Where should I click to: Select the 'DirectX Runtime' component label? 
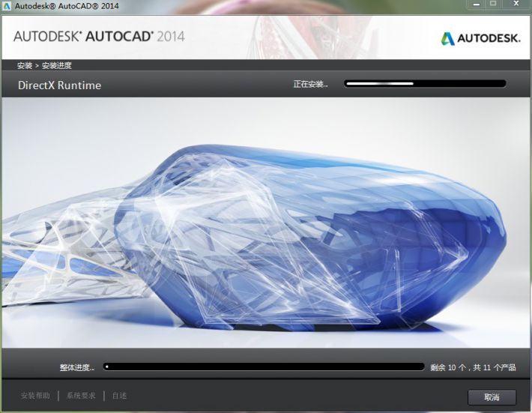[x=59, y=85]
